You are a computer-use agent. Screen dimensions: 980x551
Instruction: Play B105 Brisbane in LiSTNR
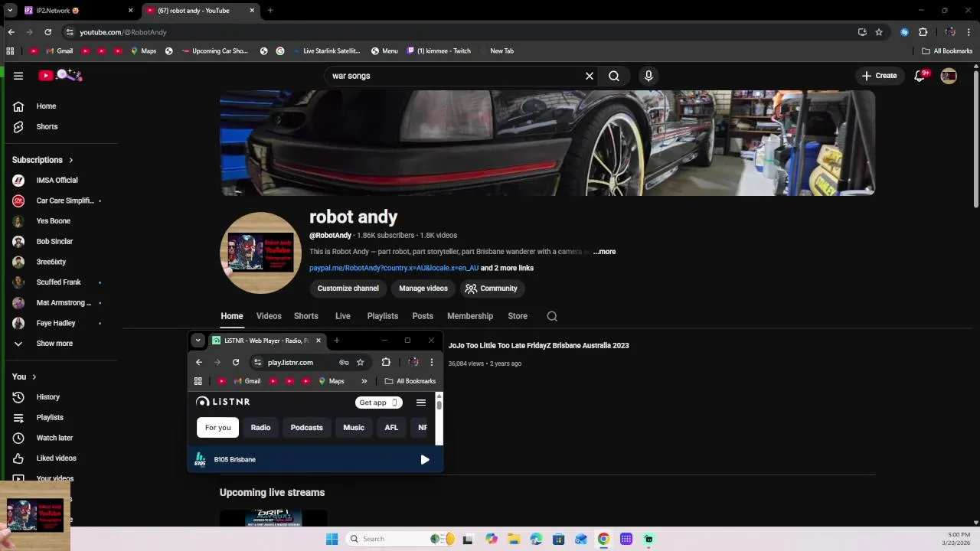(425, 460)
